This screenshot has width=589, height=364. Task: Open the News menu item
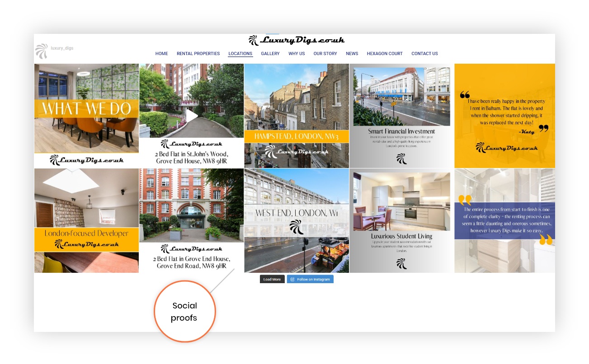click(352, 54)
